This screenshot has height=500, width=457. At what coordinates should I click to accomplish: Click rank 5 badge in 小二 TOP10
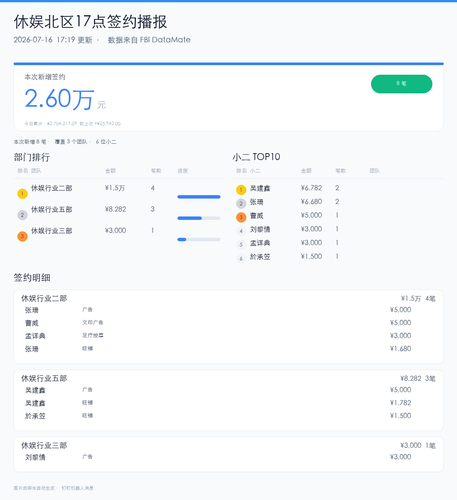tap(241, 244)
